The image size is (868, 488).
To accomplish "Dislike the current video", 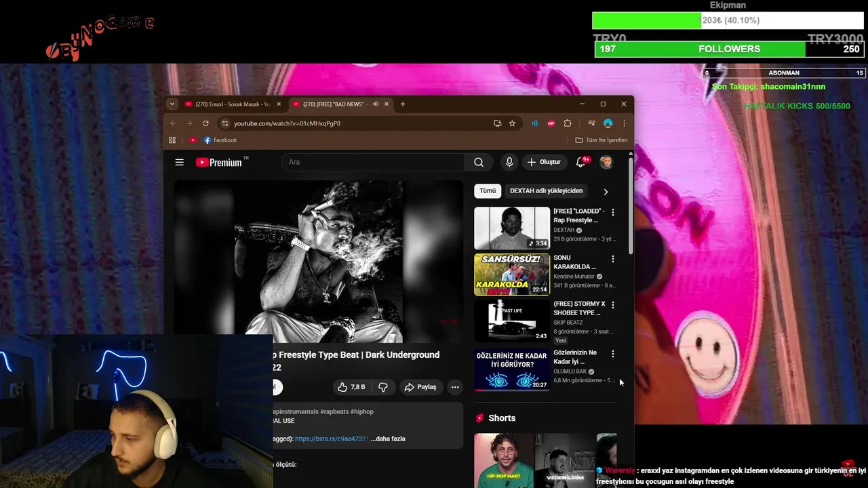I will click(x=383, y=387).
